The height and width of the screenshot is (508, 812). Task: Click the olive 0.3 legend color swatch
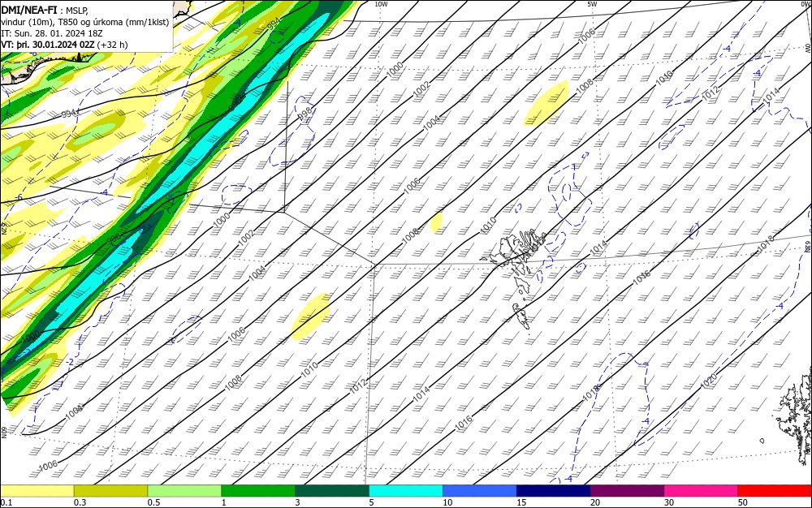point(110,491)
